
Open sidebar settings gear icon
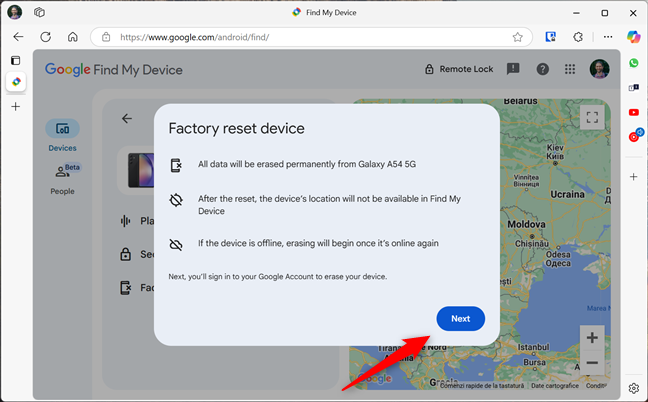[x=634, y=388]
